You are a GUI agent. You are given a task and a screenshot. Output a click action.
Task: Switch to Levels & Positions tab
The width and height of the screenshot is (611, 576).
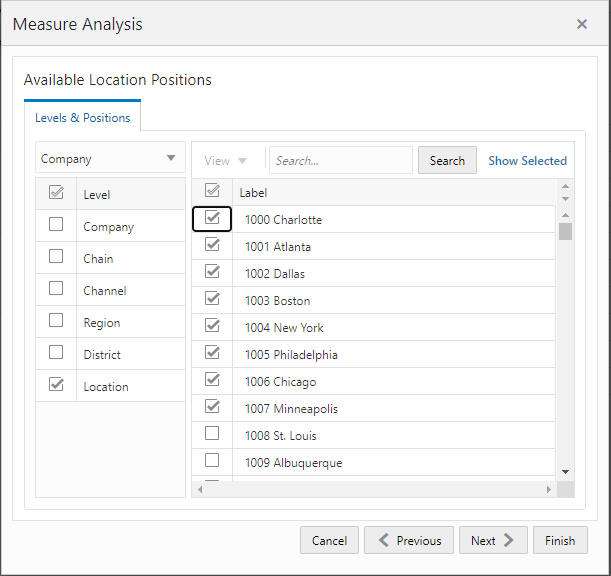point(82,118)
